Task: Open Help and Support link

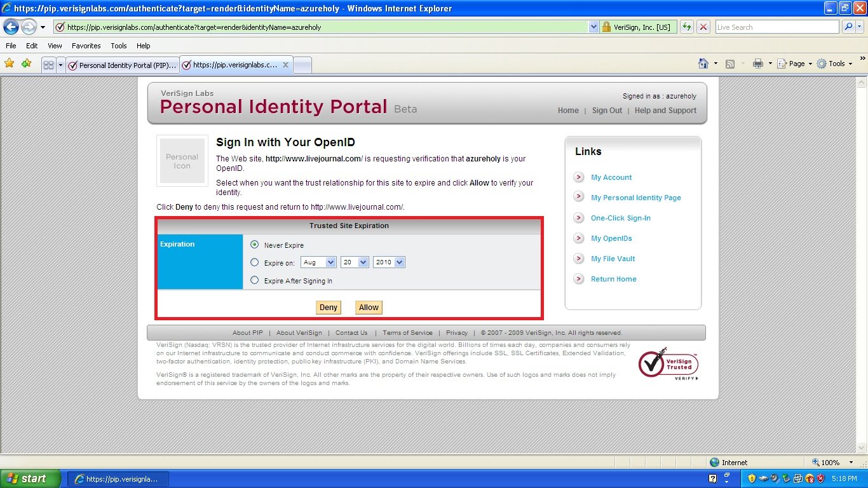Action: pyautogui.click(x=665, y=111)
